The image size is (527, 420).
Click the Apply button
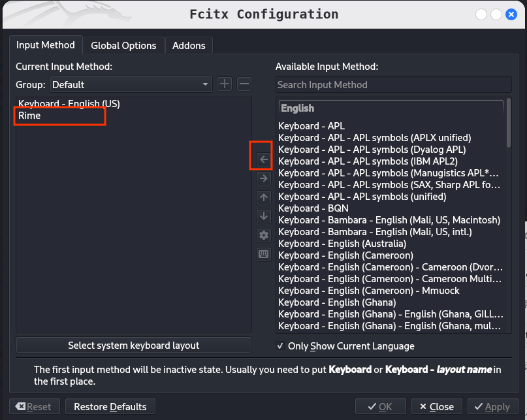coord(492,406)
